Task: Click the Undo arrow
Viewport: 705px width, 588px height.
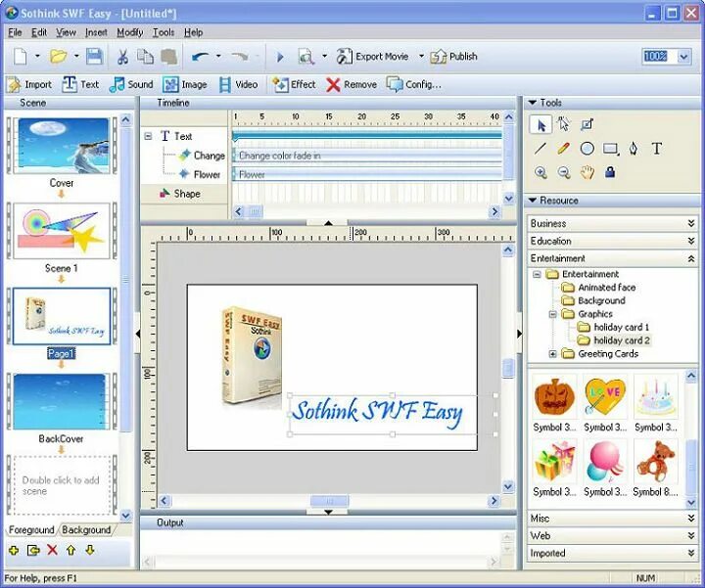Action: point(201,57)
